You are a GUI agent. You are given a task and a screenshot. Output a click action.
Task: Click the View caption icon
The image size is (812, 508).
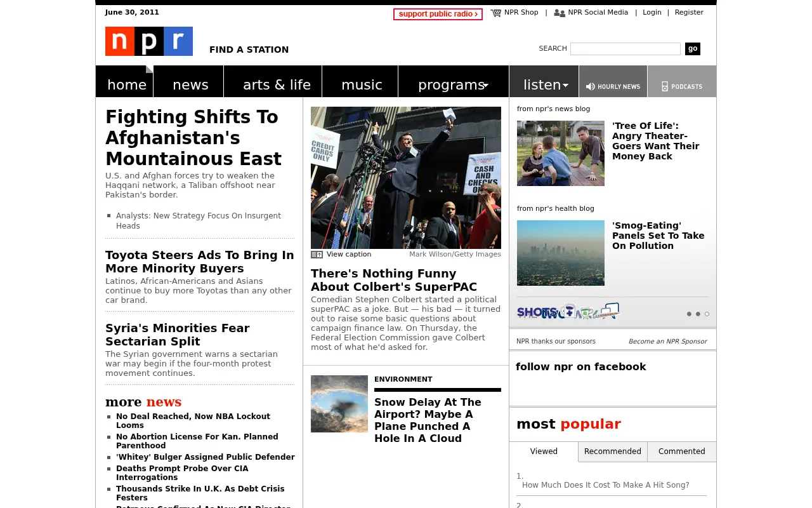[x=317, y=255]
